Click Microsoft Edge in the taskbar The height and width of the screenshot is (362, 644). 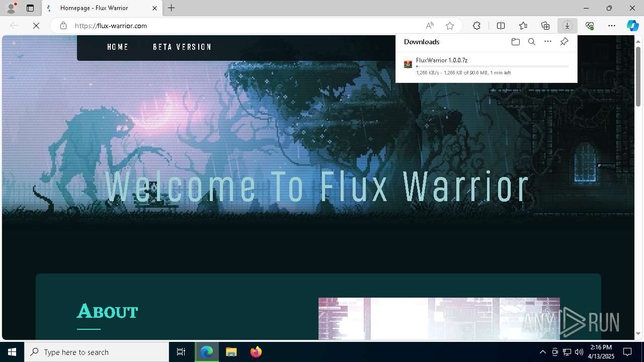pos(207,352)
